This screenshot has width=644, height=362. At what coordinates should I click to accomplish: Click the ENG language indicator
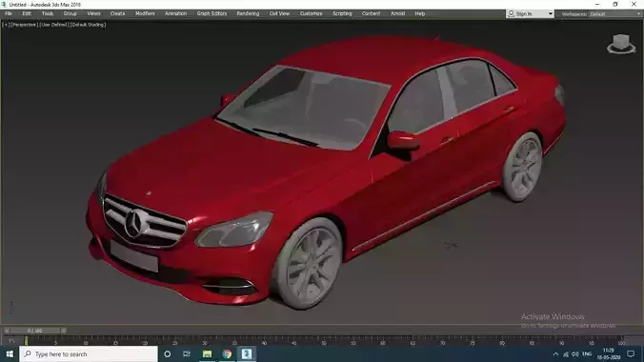[x=587, y=353]
